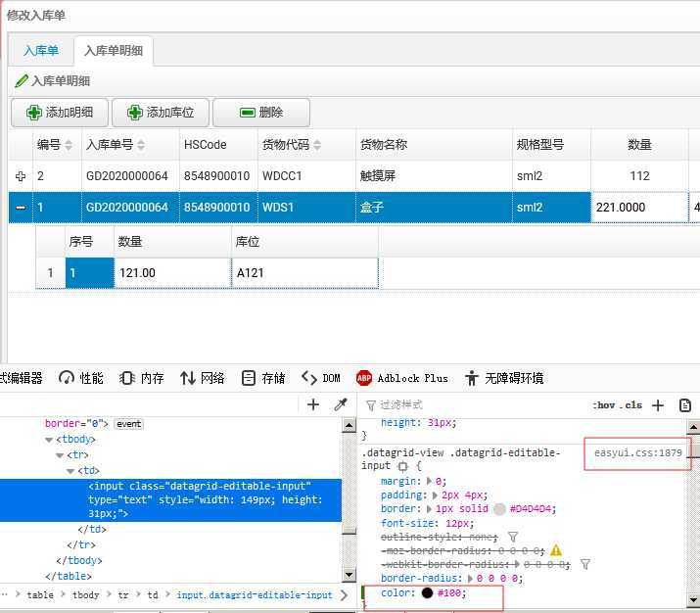This screenshot has height=613, width=700.
Task: Edit the A121 库位 input
Action: [304, 273]
